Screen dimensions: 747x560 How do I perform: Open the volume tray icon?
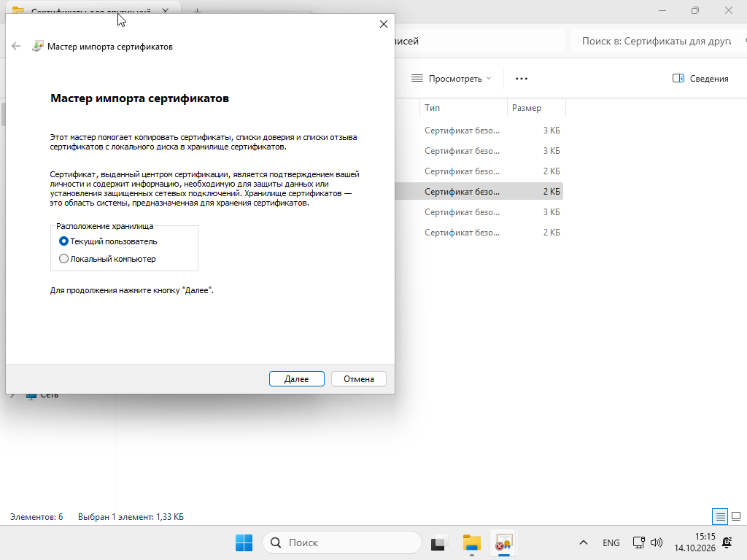657,542
